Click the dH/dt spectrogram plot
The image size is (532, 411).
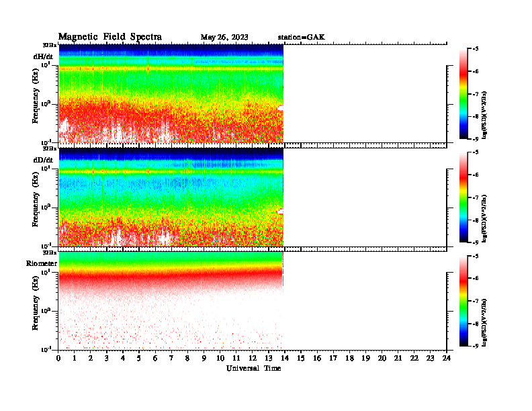pyautogui.click(x=171, y=93)
